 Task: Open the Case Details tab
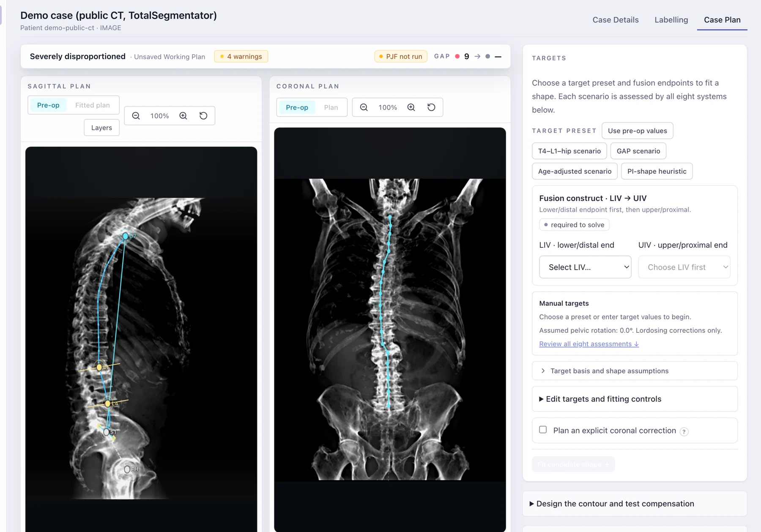pos(615,20)
